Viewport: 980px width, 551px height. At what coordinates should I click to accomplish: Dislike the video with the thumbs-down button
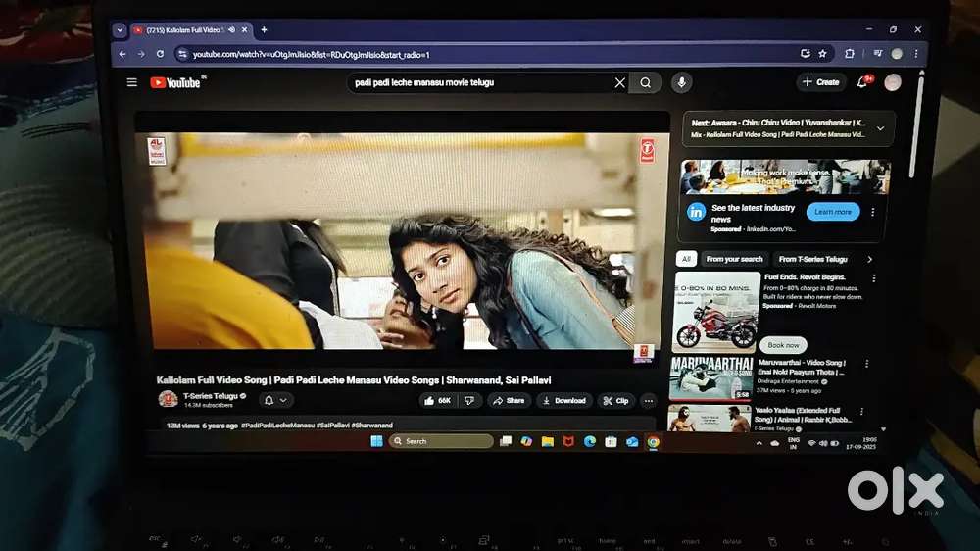[469, 400]
